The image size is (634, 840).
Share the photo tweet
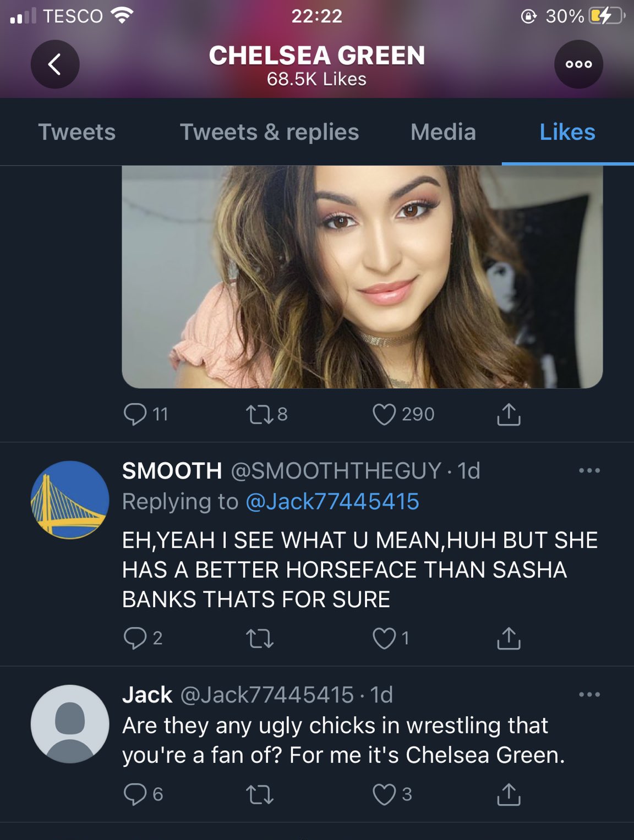point(509,414)
